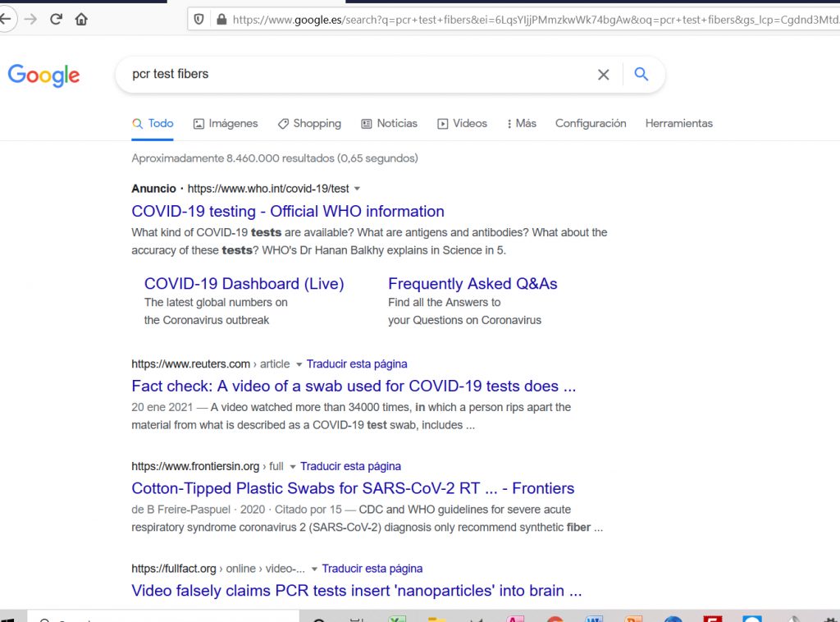Image resolution: width=840 pixels, height=622 pixels.
Task: Click the Google logo
Action: [x=43, y=75]
